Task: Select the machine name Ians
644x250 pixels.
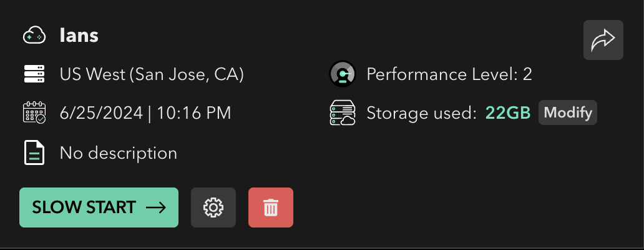Action: tap(79, 36)
